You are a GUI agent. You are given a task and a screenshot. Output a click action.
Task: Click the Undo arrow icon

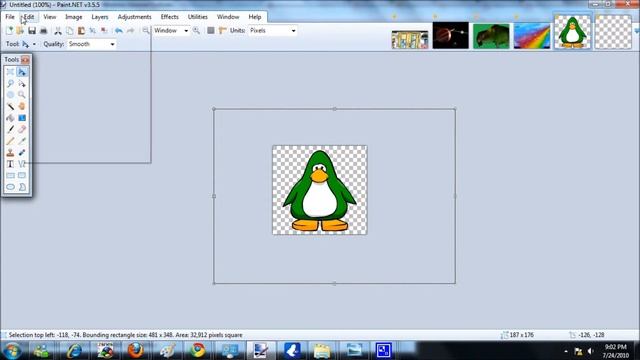point(119,31)
